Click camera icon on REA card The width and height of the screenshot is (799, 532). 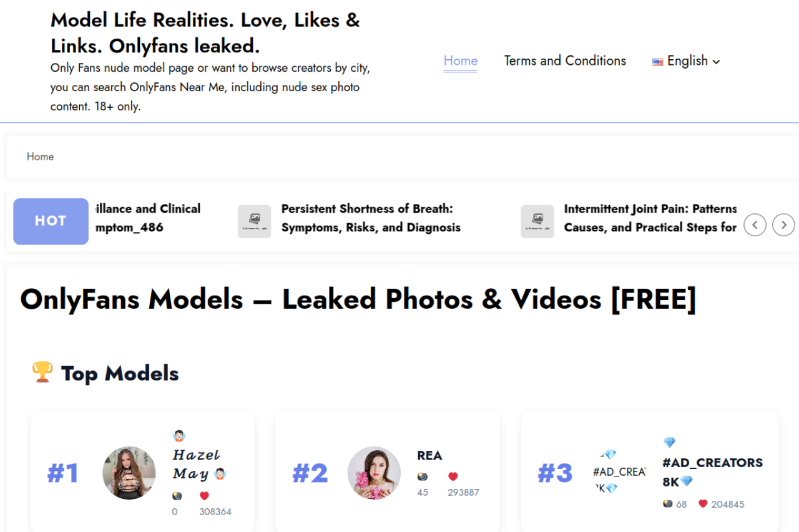pyautogui.click(x=423, y=476)
